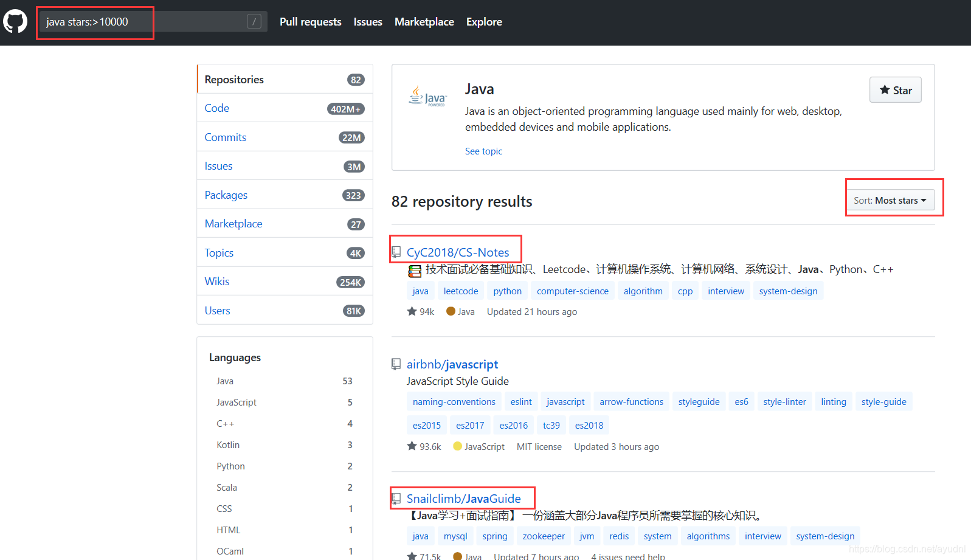Open the GitHub Octocat home logo
The height and width of the screenshot is (560, 971).
(x=15, y=21)
